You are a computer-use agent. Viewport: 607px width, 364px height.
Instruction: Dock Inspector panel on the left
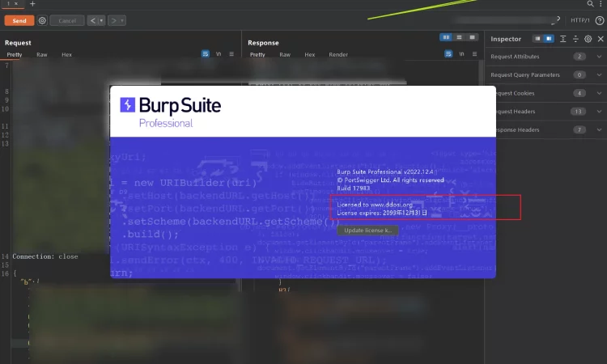point(537,39)
